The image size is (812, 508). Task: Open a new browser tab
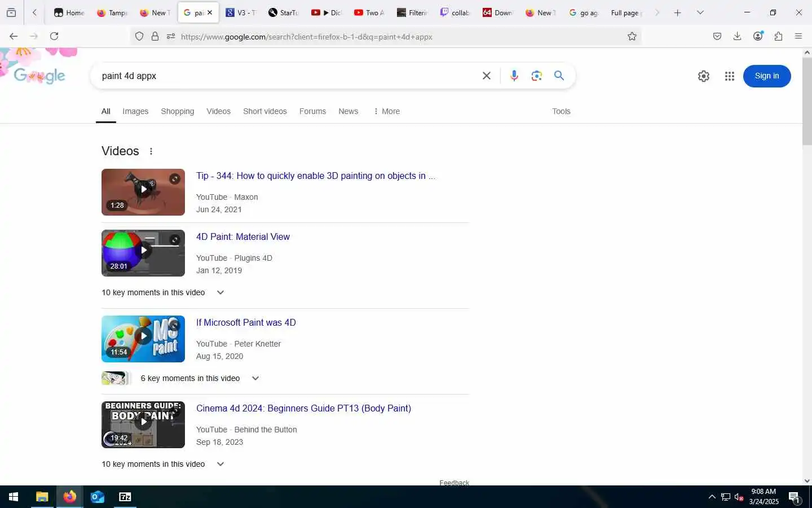point(677,12)
